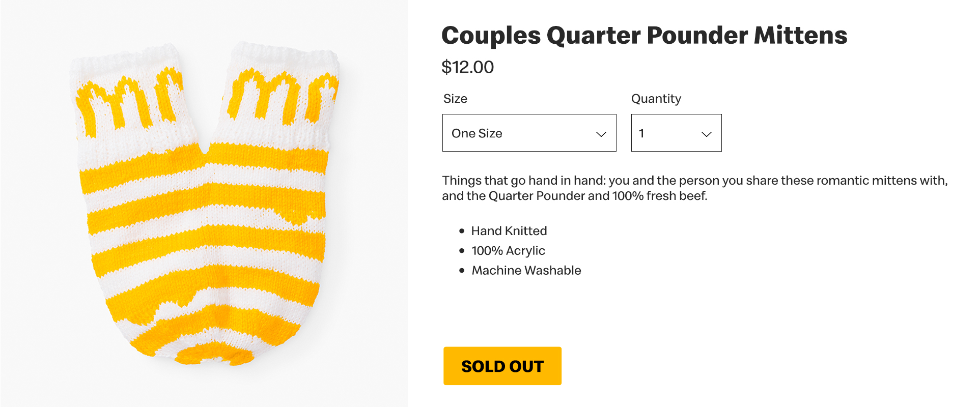Click the $12.00 price

pyautogui.click(x=467, y=67)
